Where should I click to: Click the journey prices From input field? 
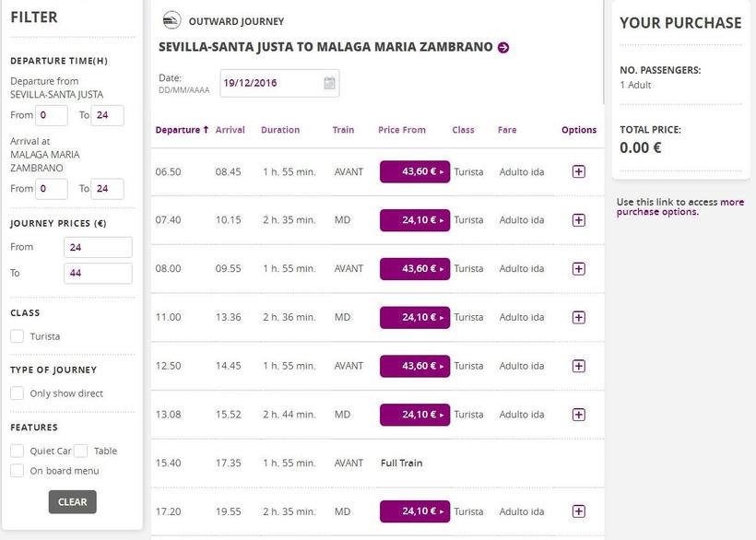[x=98, y=247]
